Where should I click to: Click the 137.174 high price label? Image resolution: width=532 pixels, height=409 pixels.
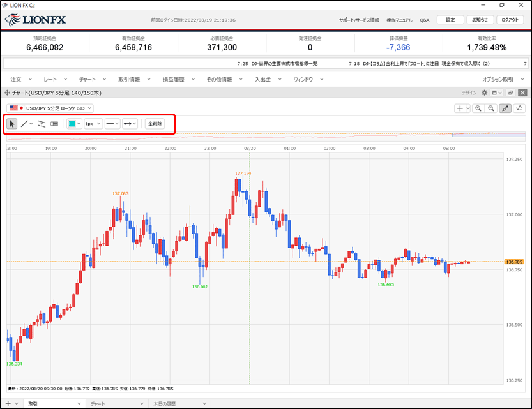243,173
